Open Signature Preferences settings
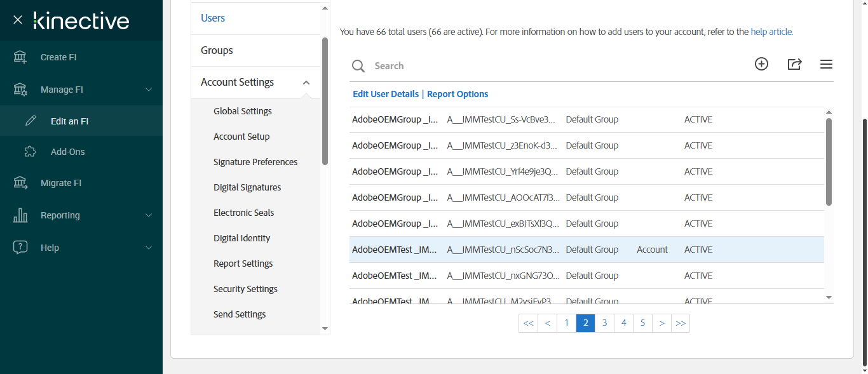The width and height of the screenshot is (868, 374). [x=255, y=162]
